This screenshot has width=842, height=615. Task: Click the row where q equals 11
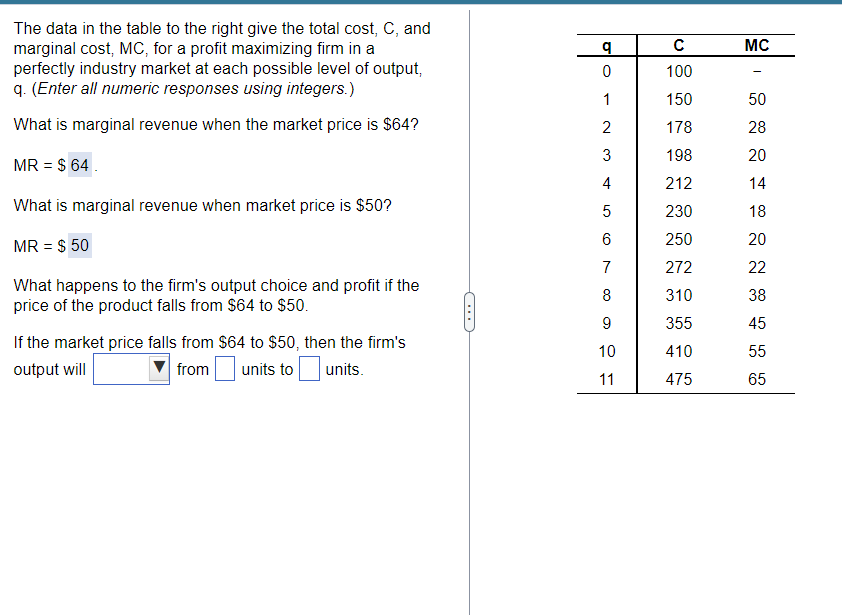(x=607, y=379)
